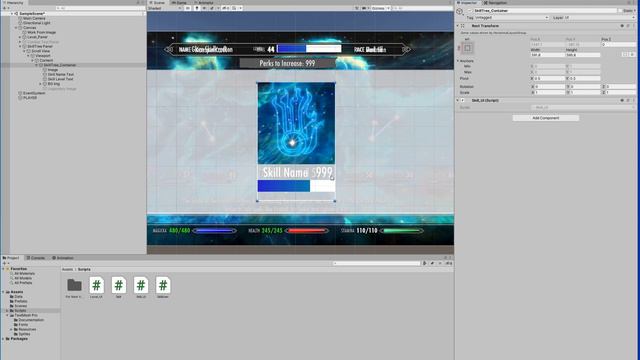640x360 pixels.
Task: Collapse the Anchors section
Action: coord(458,61)
